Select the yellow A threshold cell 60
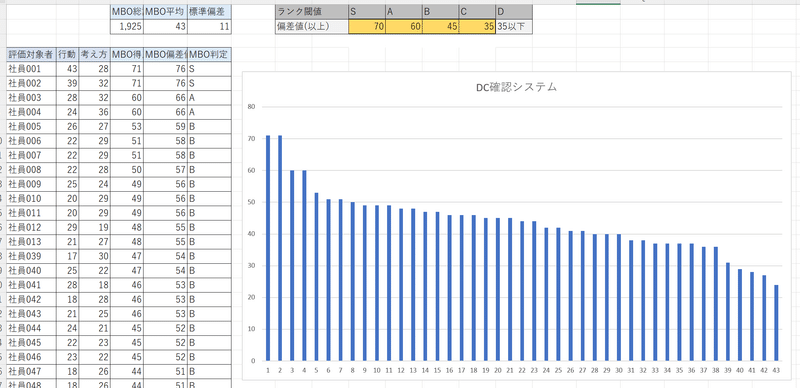The width and height of the screenshot is (800, 388). (x=404, y=27)
